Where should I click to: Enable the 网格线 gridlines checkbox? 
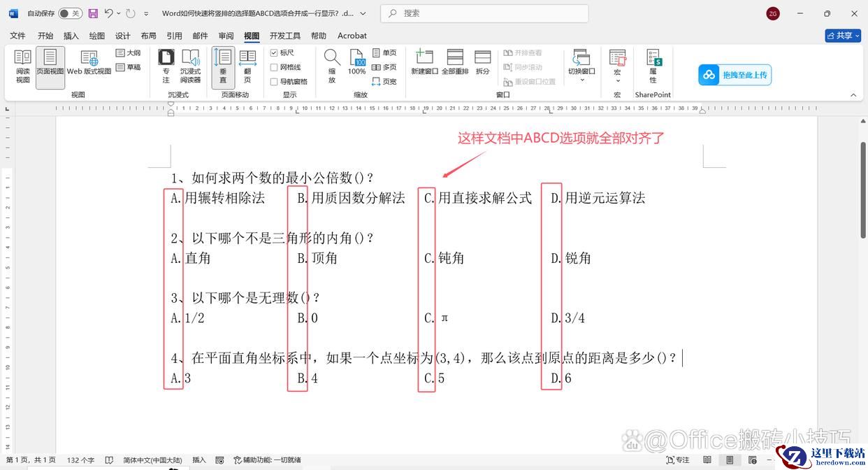(x=275, y=67)
